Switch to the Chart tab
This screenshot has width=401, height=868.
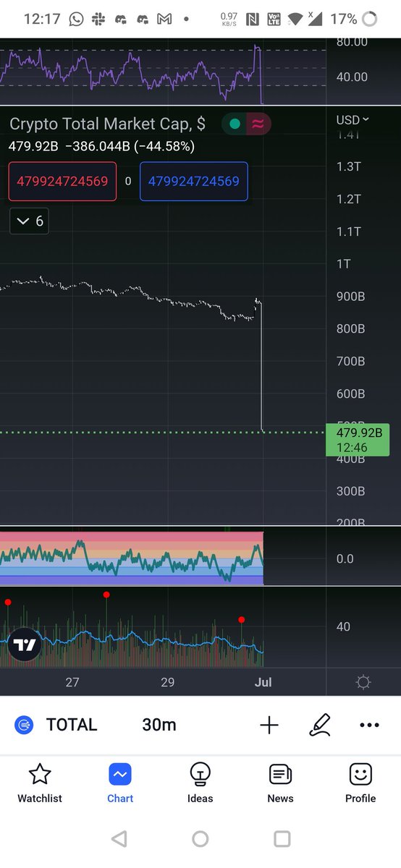pos(120,783)
